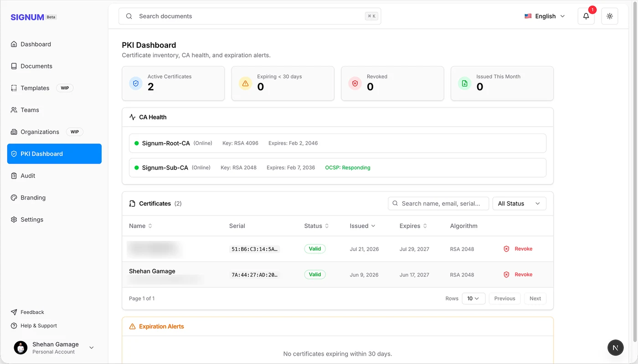Click the PKI Dashboard shield icon
Screen dimensions: 638x364
click(x=14, y=154)
